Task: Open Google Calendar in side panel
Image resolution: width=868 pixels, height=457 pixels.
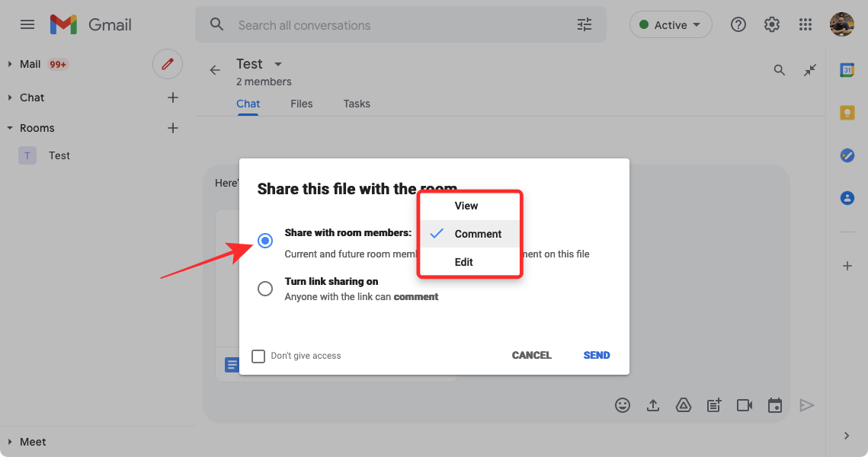Action: coord(847,70)
